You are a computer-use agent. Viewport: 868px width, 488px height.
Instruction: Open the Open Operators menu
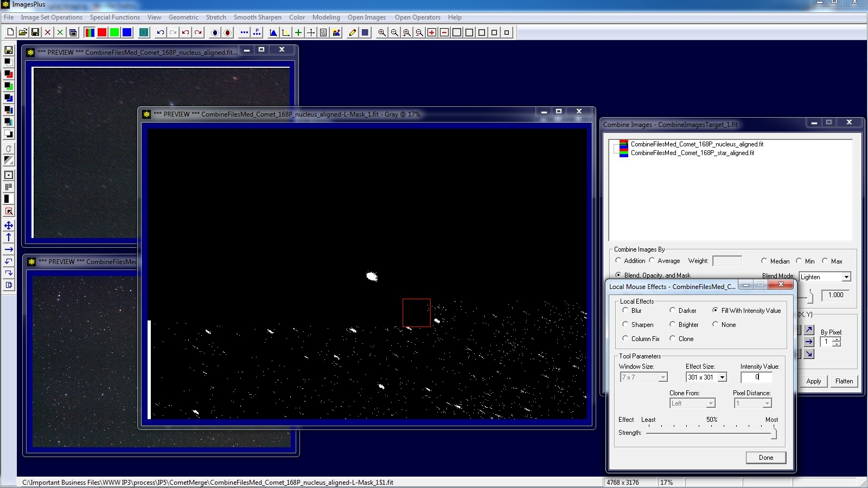(418, 17)
